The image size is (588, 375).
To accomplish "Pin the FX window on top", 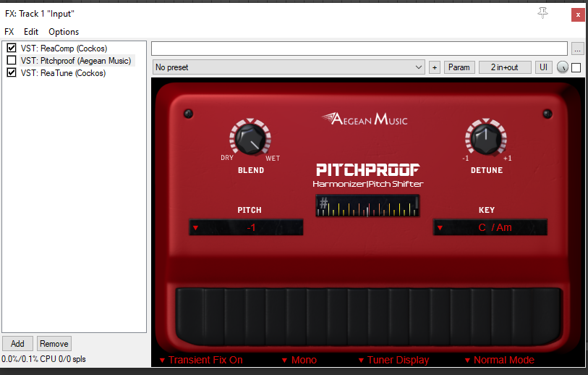I will [542, 13].
